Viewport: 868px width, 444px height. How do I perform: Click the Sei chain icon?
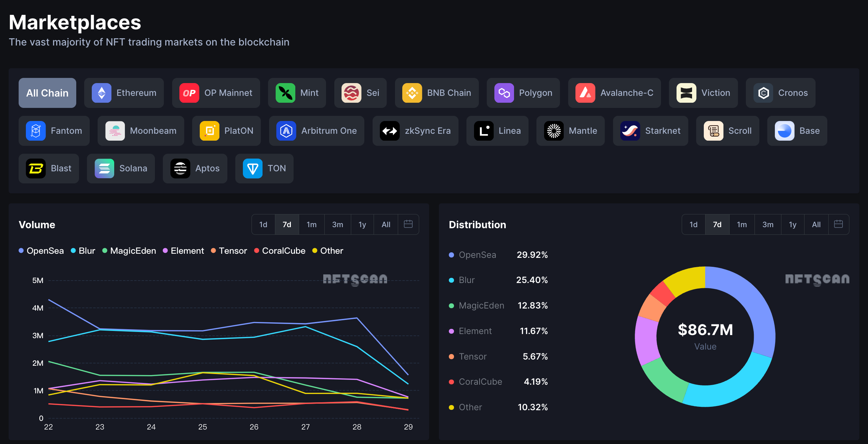pyautogui.click(x=351, y=93)
